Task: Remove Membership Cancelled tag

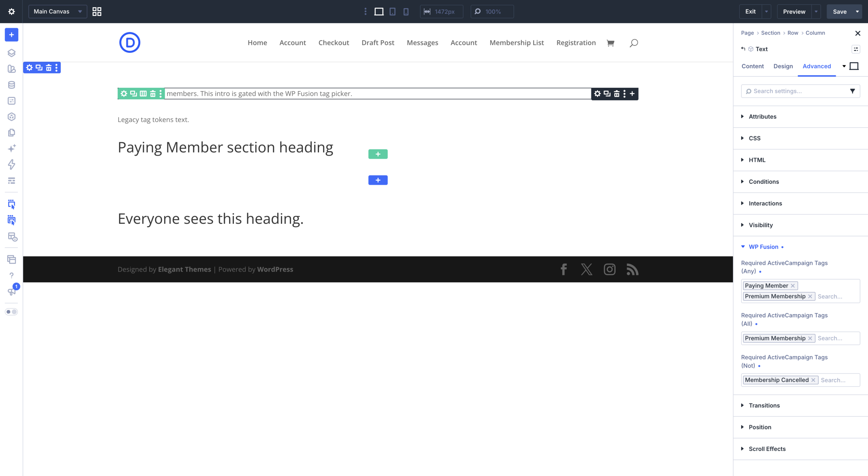Action: [813, 380]
